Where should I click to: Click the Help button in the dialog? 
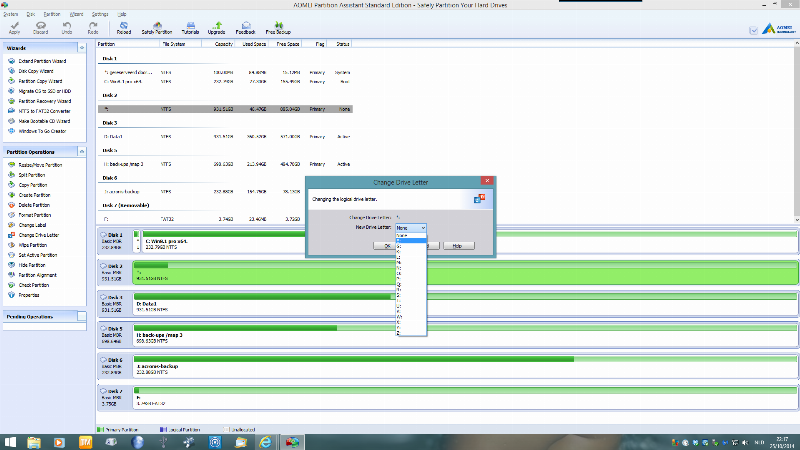(458, 246)
